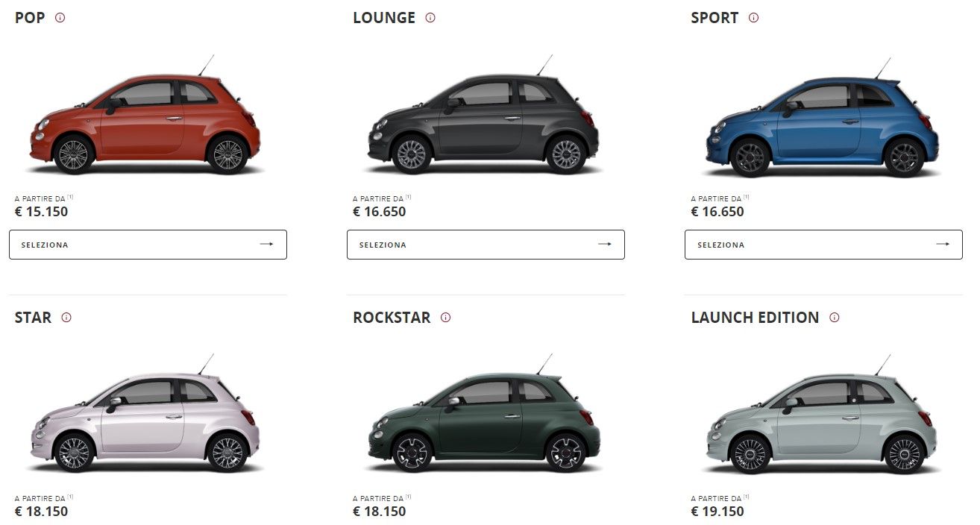Click footnote [1] beside LOUNGE's A PARTIRE DA
Image resolution: width=980 pixels, height=525 pixels.
point(409,197)
